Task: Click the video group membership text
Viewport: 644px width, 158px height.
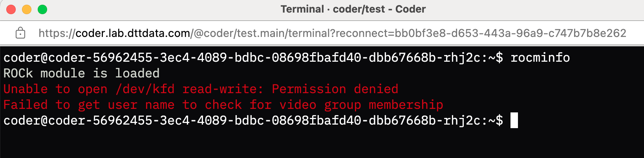Action: click(x=360, y=105)
